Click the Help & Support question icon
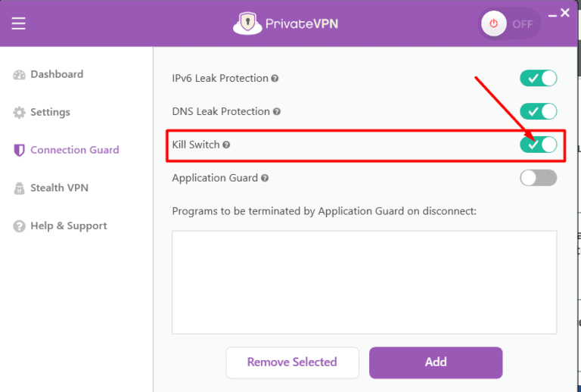Viewport: 581px width, 392px height. point(20,226)
